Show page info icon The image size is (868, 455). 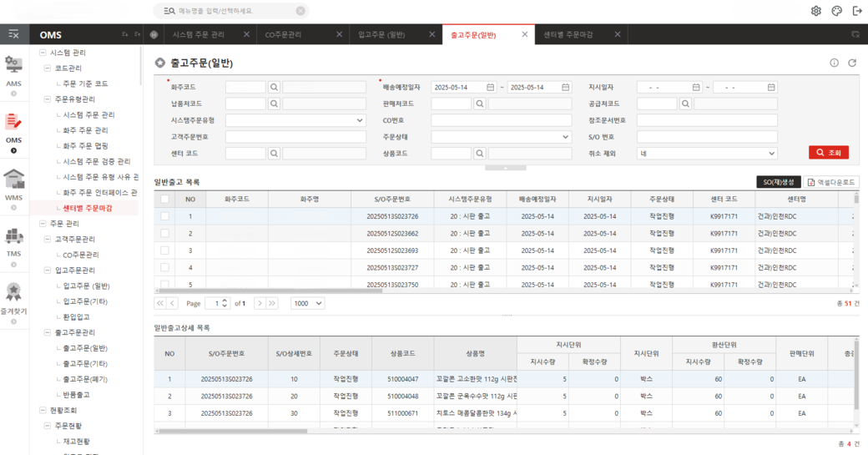[835, 63]
